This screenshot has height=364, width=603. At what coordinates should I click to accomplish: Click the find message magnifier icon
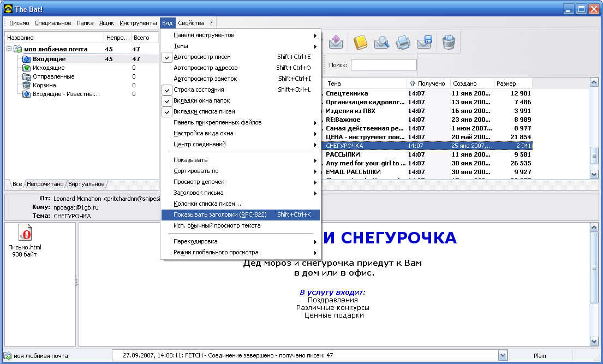[381, 42]
